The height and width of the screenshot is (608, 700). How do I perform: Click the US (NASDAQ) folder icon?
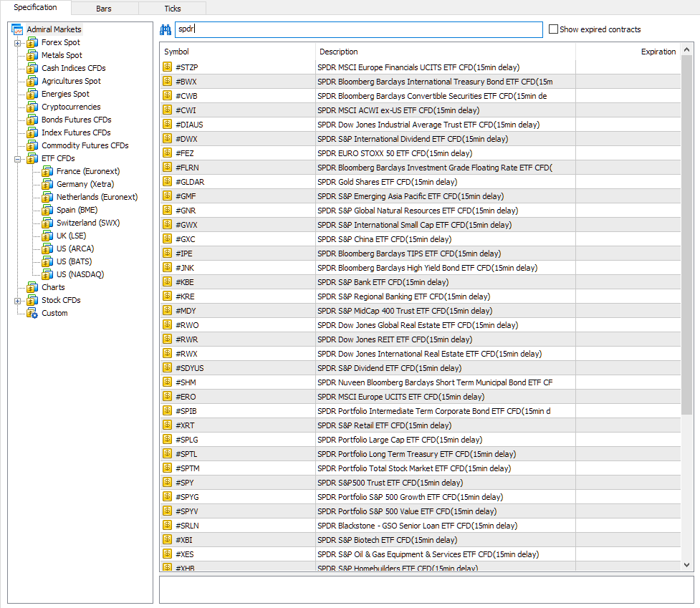[47, 274]
